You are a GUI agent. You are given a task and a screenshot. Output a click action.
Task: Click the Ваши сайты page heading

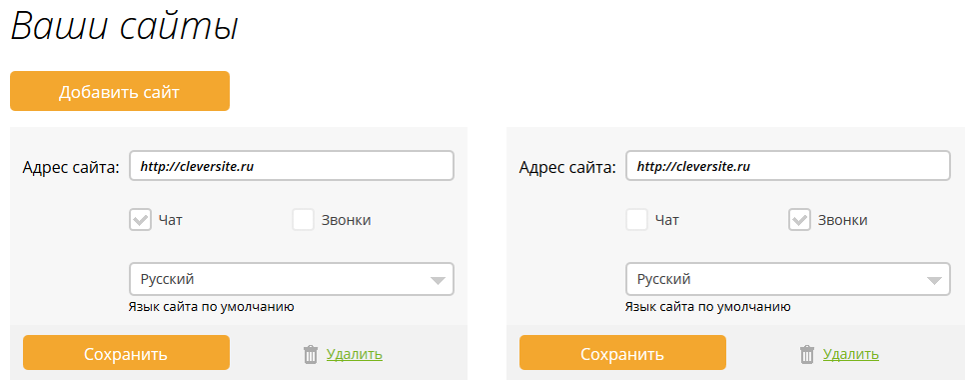pyautogui.click(x=125, y=26)
